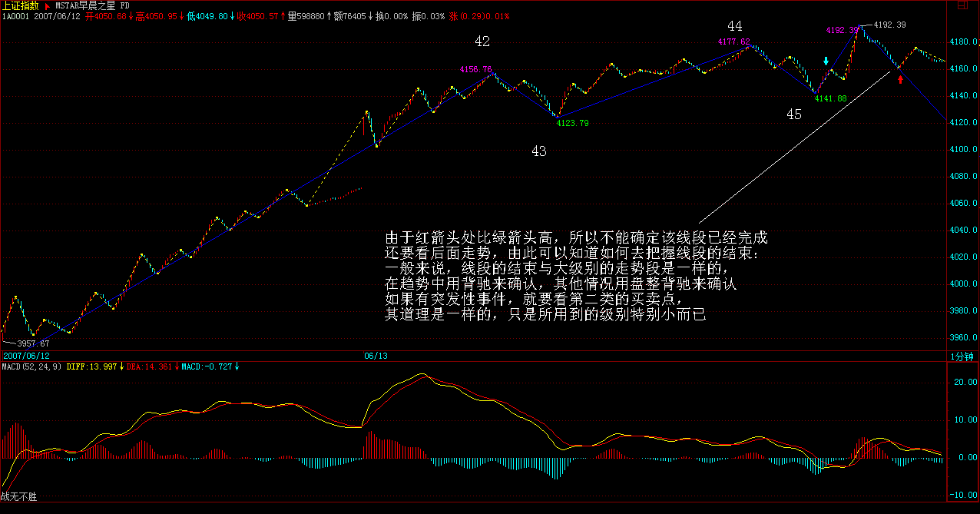Click the green 4141.88 trough price label

click(830, 98)
